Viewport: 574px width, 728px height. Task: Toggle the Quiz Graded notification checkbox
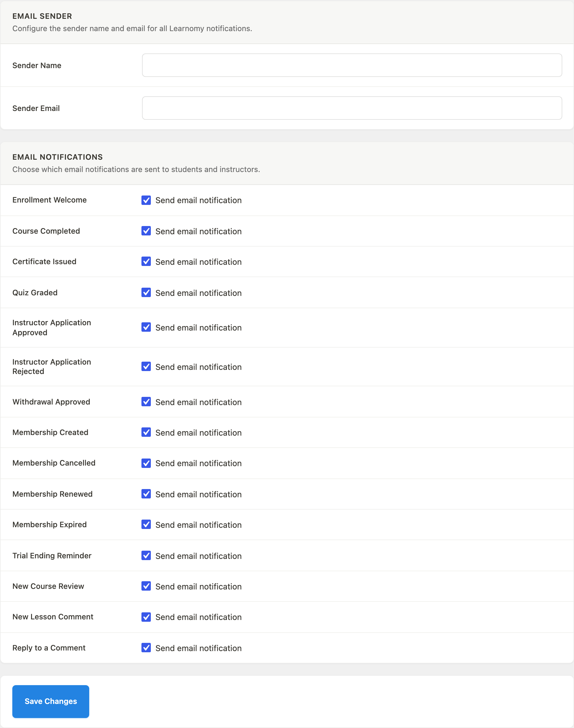pyautogui.click(x=146, y=292)
